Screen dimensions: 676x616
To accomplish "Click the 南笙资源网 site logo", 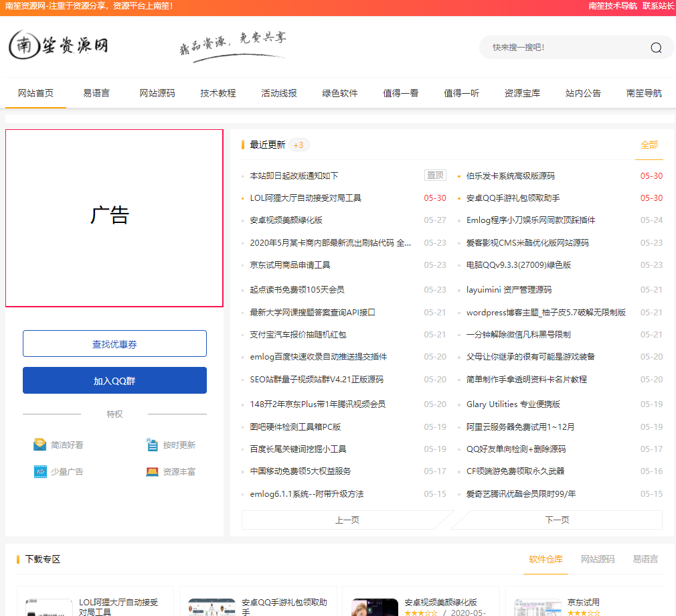I will tap(58, 45).
